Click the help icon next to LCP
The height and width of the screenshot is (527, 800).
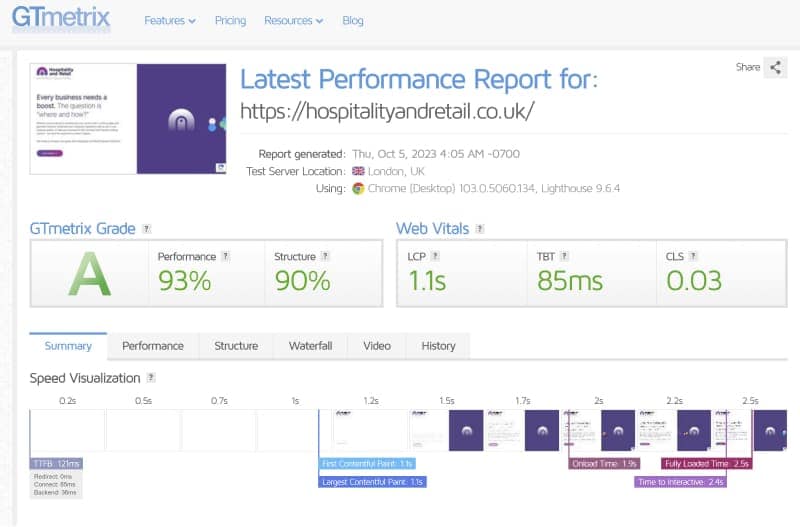click(436, 256)
